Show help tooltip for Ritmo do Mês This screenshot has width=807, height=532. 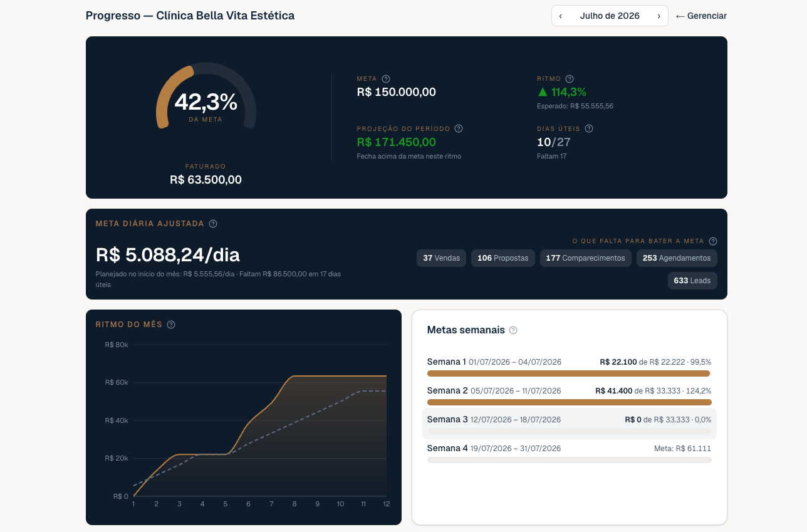tap(171, 325)
